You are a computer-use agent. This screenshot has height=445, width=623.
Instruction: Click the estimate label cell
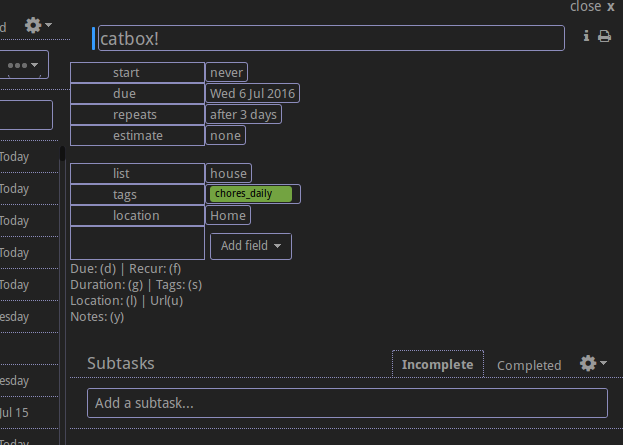pos(137,135)
